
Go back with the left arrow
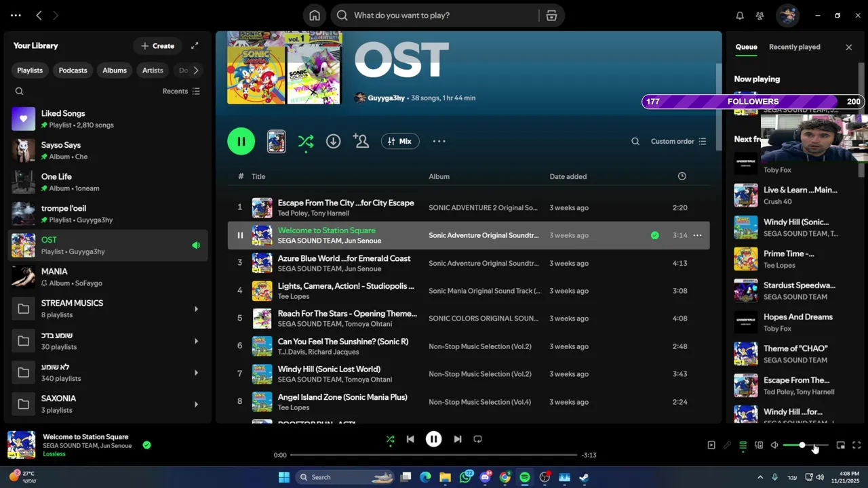coord(39,16)
